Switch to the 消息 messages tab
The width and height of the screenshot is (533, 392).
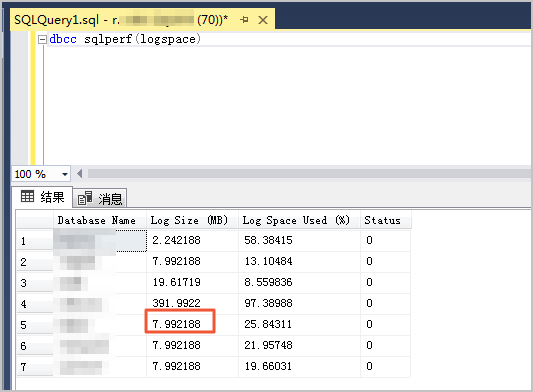[x=100, y=198]
